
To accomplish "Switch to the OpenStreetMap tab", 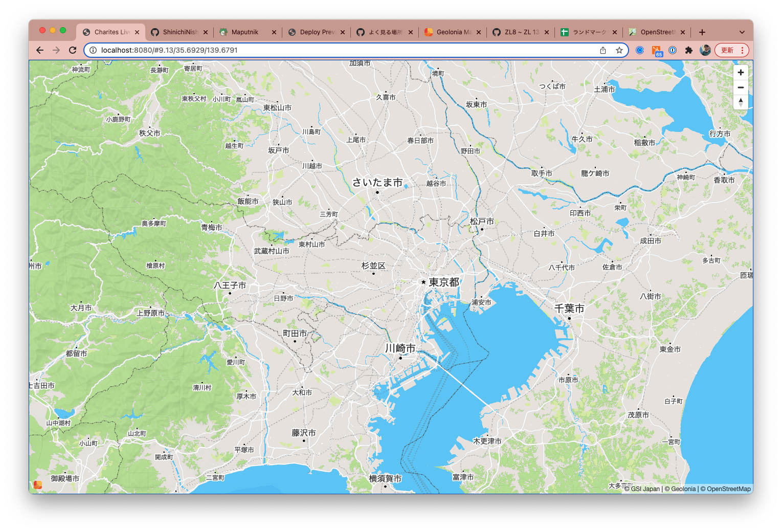I will tap(657, 32).
